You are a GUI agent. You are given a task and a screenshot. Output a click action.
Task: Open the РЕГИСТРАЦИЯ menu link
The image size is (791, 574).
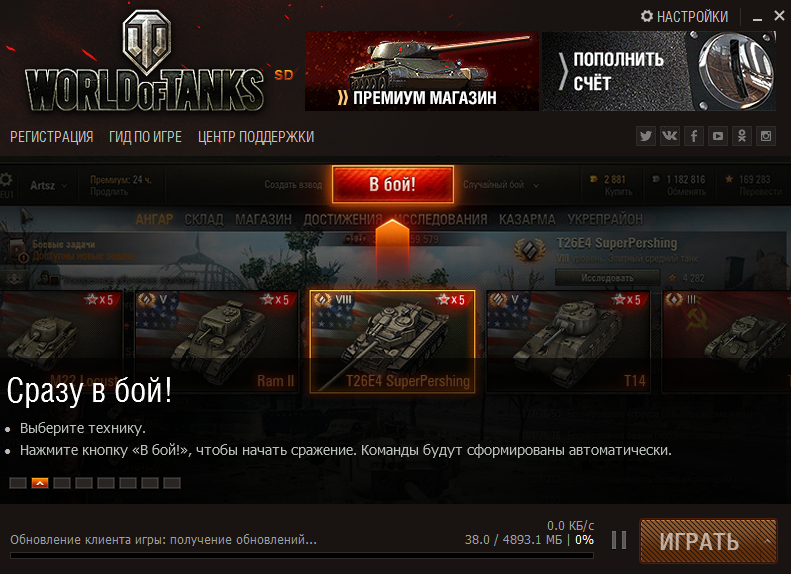(51, 137)
